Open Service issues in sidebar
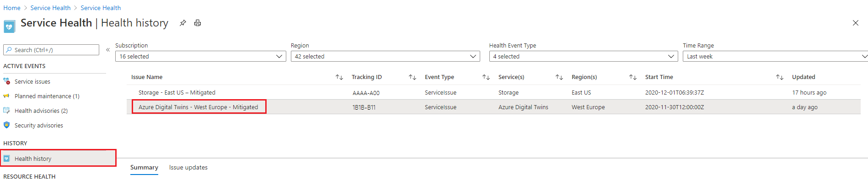 (32, 81)
